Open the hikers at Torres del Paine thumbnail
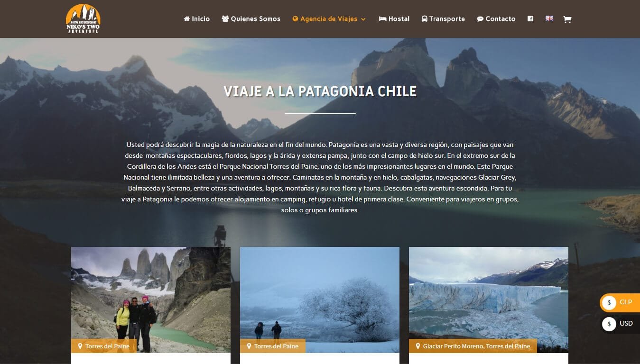The height and width of the screenshot is (364, 640). [151, 300]
